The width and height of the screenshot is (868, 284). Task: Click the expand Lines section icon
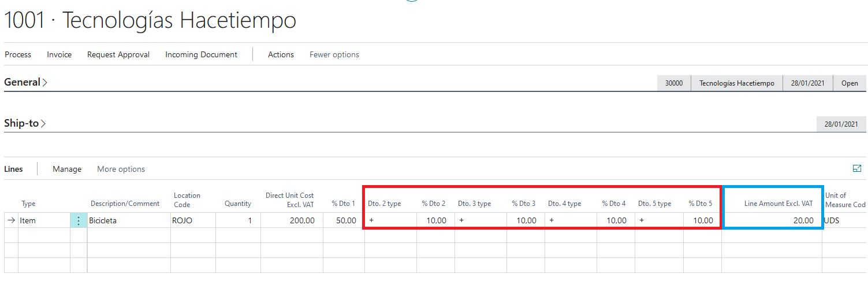tap(857, 168)
